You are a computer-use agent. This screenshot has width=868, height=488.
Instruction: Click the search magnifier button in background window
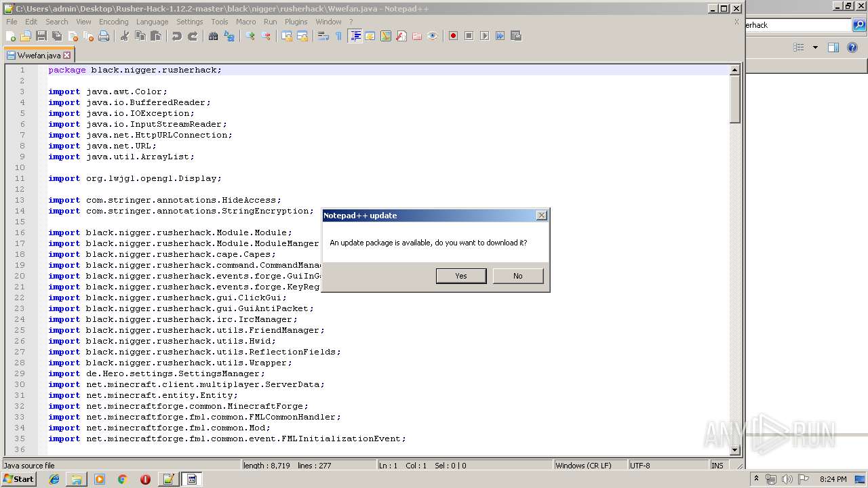click(x=859, y=25)
